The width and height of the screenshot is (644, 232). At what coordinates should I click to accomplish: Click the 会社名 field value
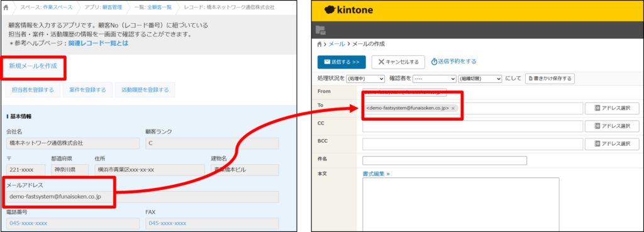(x=73, y=143)
